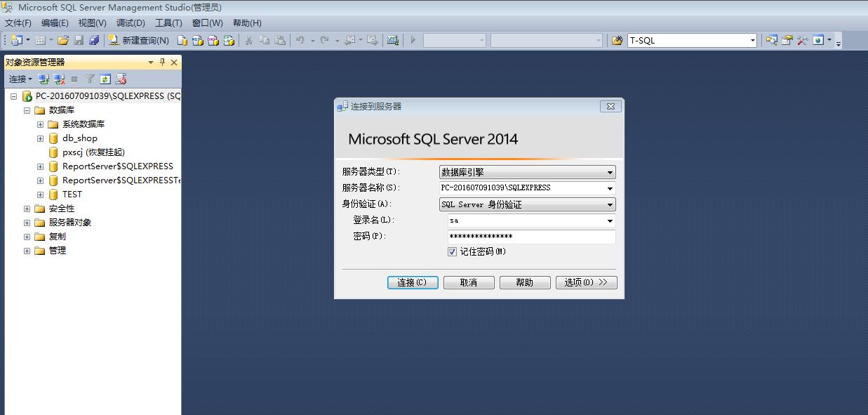Open the 登录名 dropdown arrow
Viewport: 868px width, 415px height.
610,220
